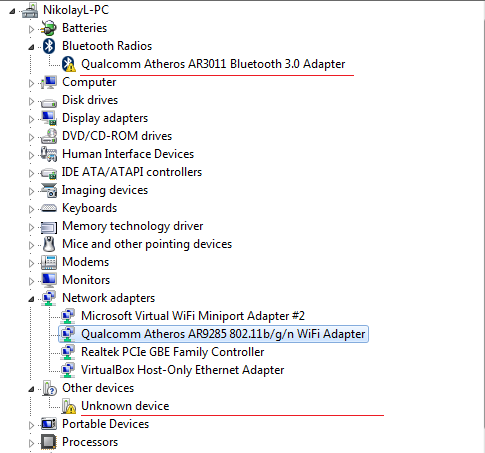Viewport: 485px width, 453px height.
Task: Select VirtualBox Host-Only Ethernet Adapter
Action: coord(182,370)
